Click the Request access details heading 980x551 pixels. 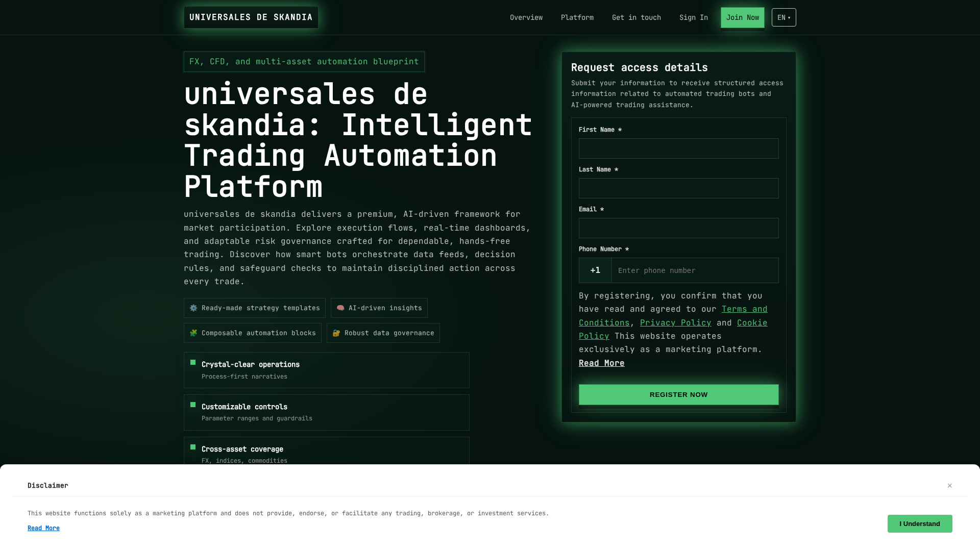click(639, 67)
